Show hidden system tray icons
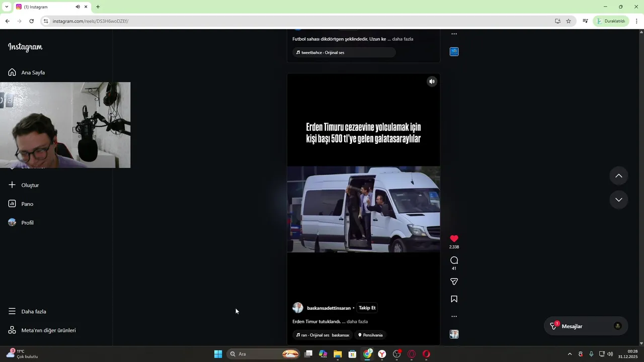The width and height of the screenshot is (644, 362). tap(570, 354)
